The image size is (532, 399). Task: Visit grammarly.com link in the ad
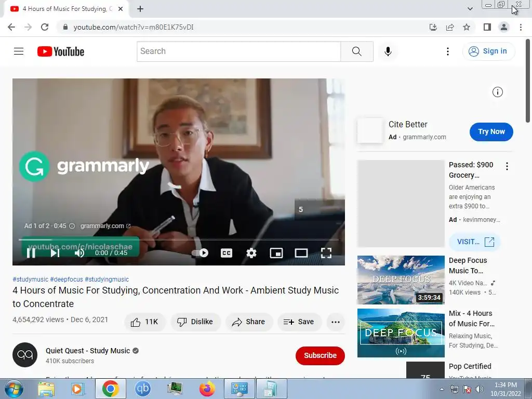[105, 226]
